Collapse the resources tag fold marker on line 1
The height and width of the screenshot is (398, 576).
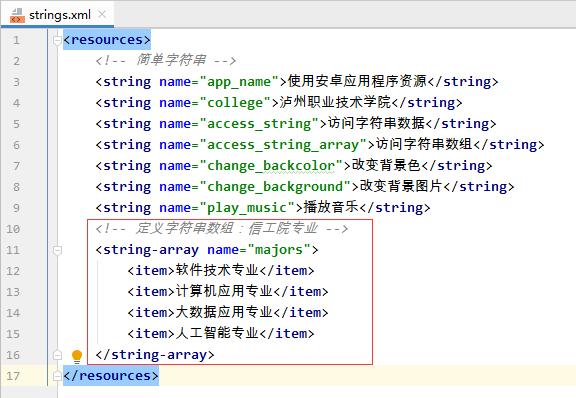(x=57, y=40)
